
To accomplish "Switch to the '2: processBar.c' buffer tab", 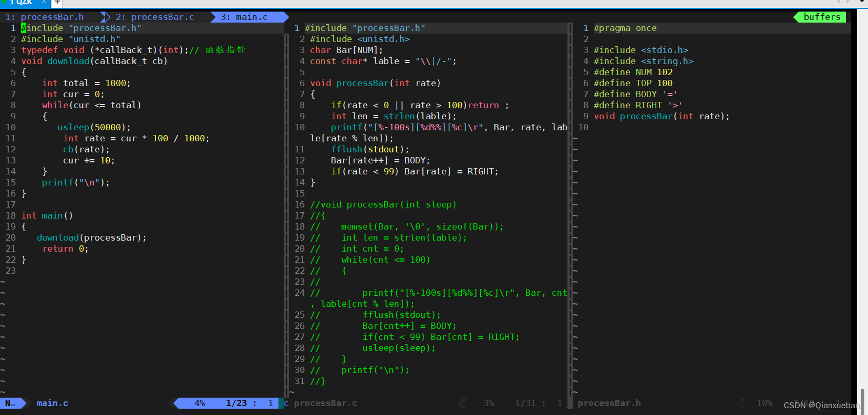I will click(x=154, y=17).
